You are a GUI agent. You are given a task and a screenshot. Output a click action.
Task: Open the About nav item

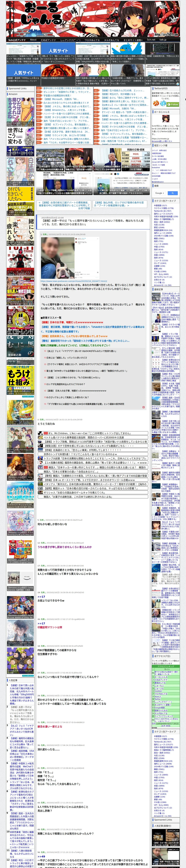pos(33,40)
